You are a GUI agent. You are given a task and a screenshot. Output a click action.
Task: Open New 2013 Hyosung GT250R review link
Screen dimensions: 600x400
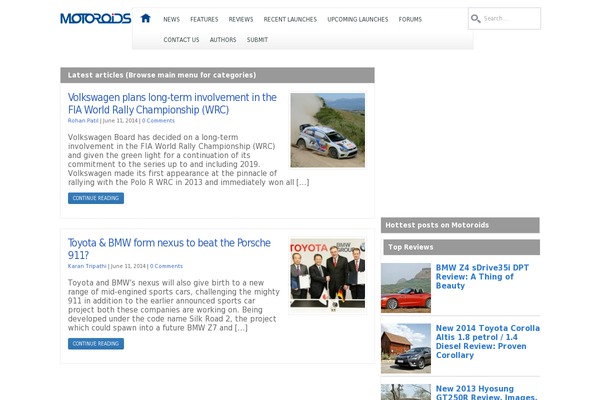coord(486,392)
